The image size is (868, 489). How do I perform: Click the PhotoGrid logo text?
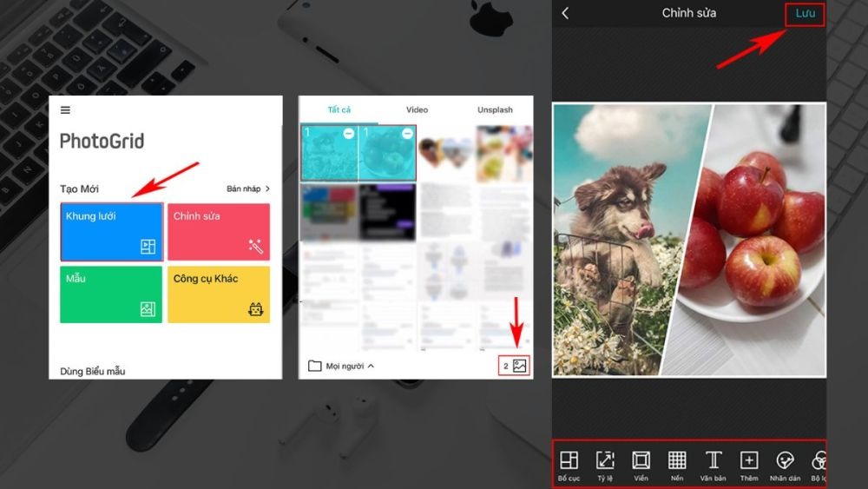click(102, 142)
